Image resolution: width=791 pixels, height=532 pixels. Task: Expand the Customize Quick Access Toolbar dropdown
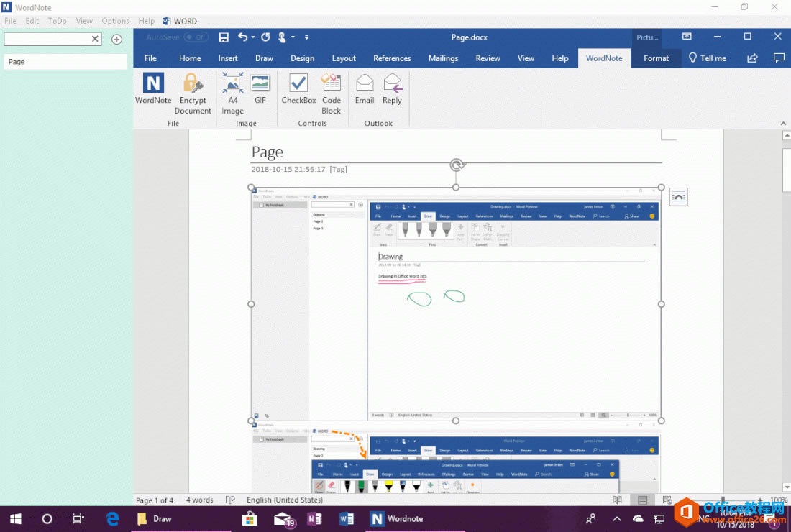(307, 37)
